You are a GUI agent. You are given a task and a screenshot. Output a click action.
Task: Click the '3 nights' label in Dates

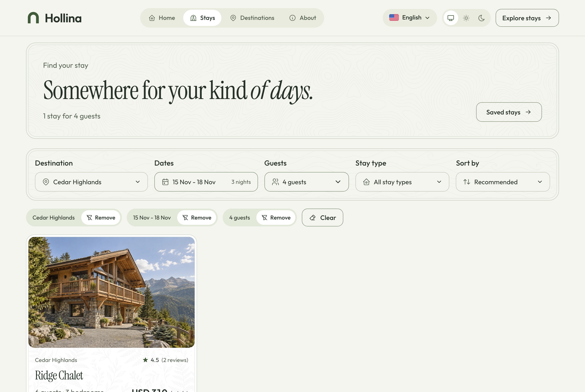[x=241, y=182]
